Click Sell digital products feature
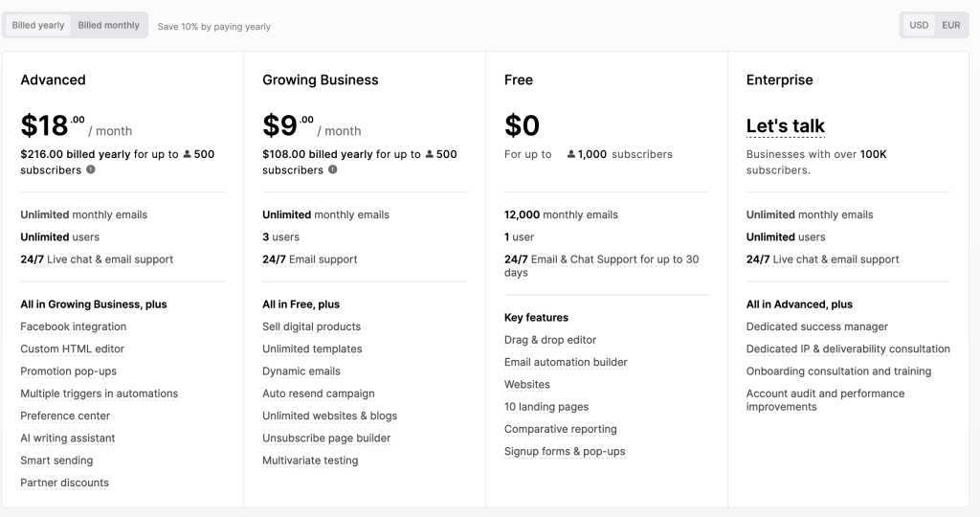The width and height of the screenshot is (980, 517). pos(311,326)
